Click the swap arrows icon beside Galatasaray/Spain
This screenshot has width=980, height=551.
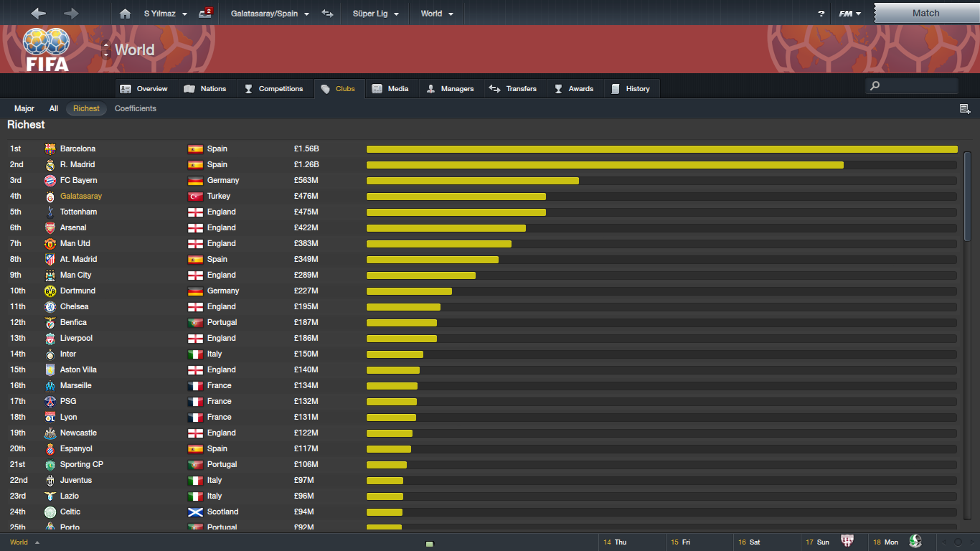[x=327, y=14]
